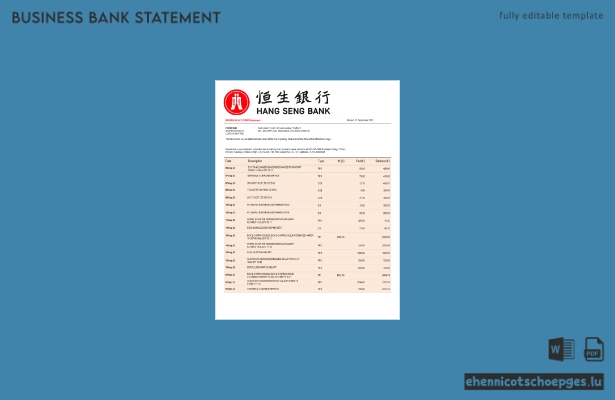Click the Hang Seng Bank red logo
The width and height of the screenshot is (615, 400).
pos(237,102)
